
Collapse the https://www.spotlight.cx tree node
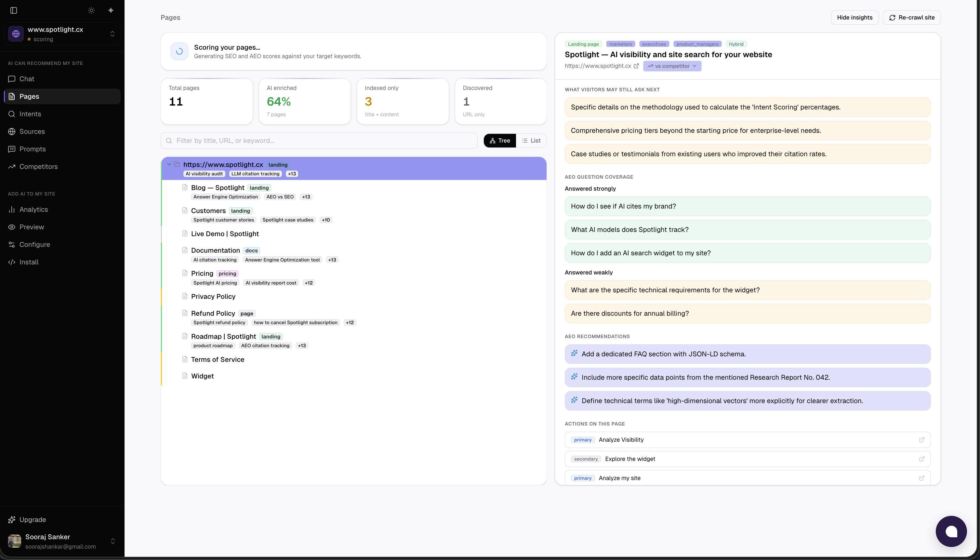click(169, 164)
